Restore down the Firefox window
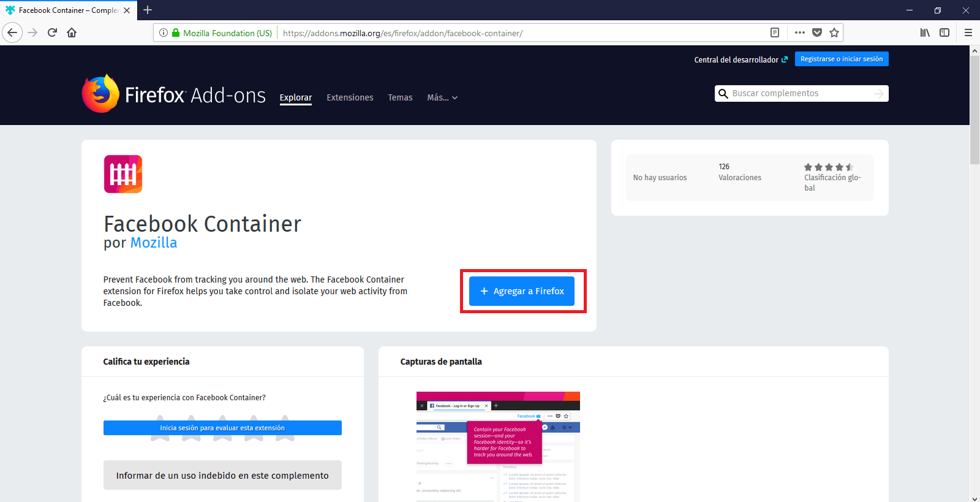Viewport: 980px width, 502px height. [x=938, y=10]
